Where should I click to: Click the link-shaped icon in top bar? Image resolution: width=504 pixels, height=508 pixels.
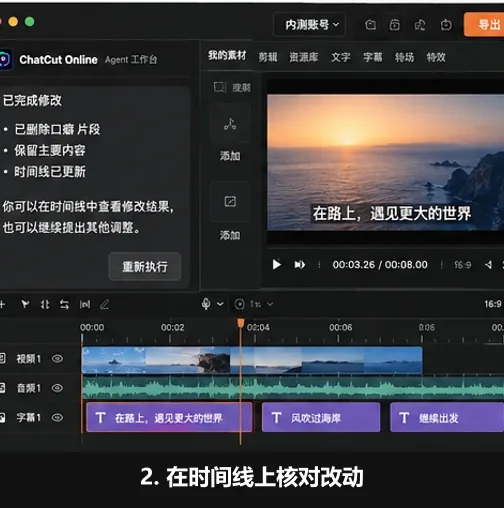click(420, 25)
